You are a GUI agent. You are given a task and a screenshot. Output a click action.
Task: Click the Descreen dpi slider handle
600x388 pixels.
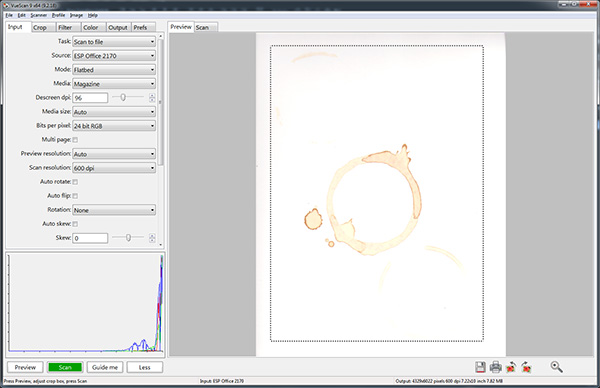(x=123, y=98)
